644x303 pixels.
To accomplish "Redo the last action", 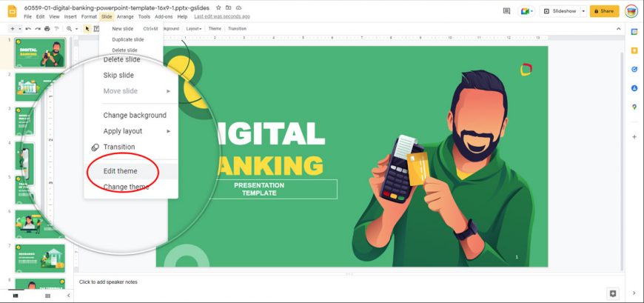I will click(37, 29).
